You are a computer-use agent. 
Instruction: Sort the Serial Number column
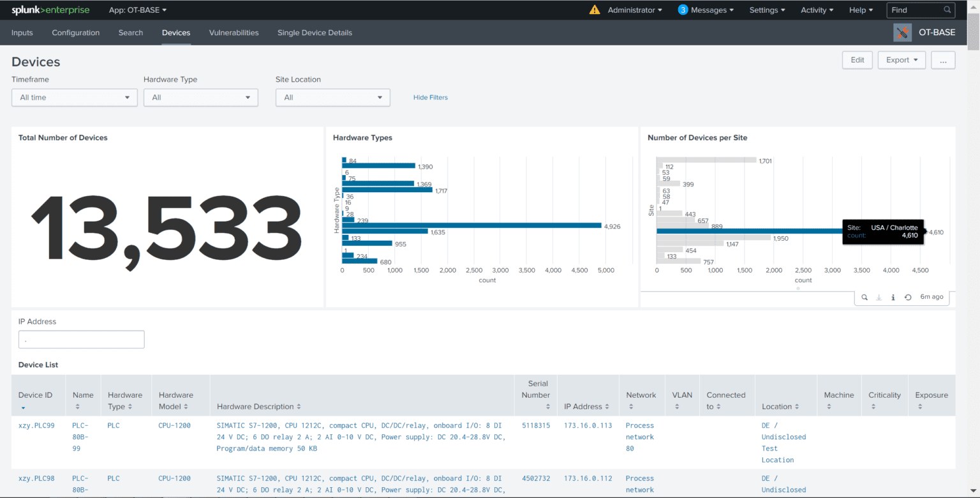coord(547,407)
